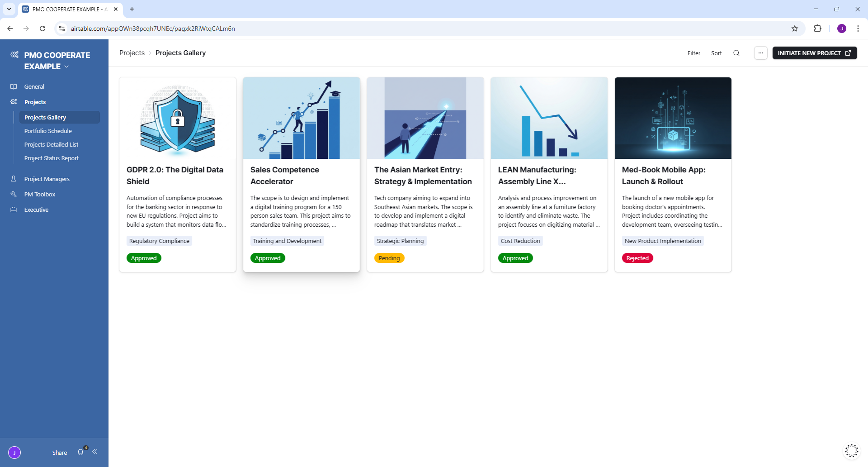Open the Filter options
868x467 pixels.
[693, 53]
